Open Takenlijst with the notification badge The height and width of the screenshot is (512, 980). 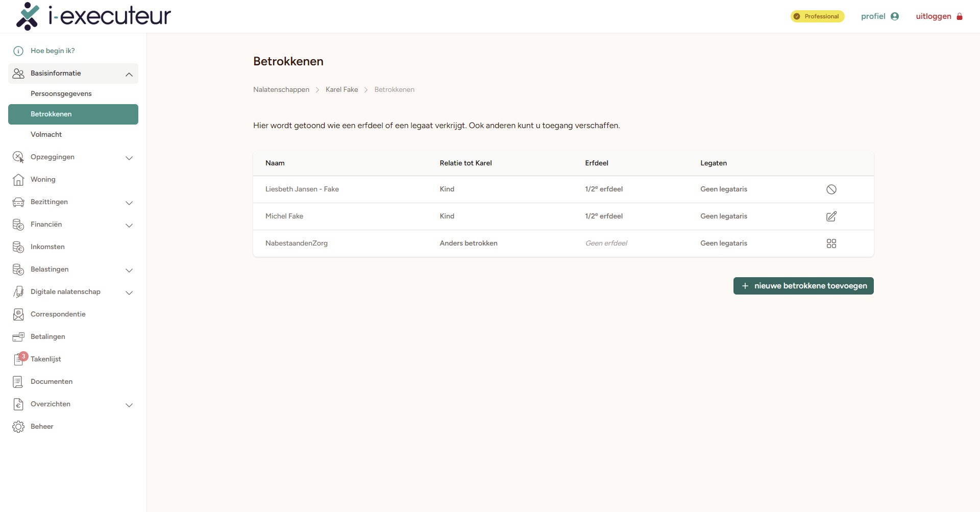pos(45,359)
